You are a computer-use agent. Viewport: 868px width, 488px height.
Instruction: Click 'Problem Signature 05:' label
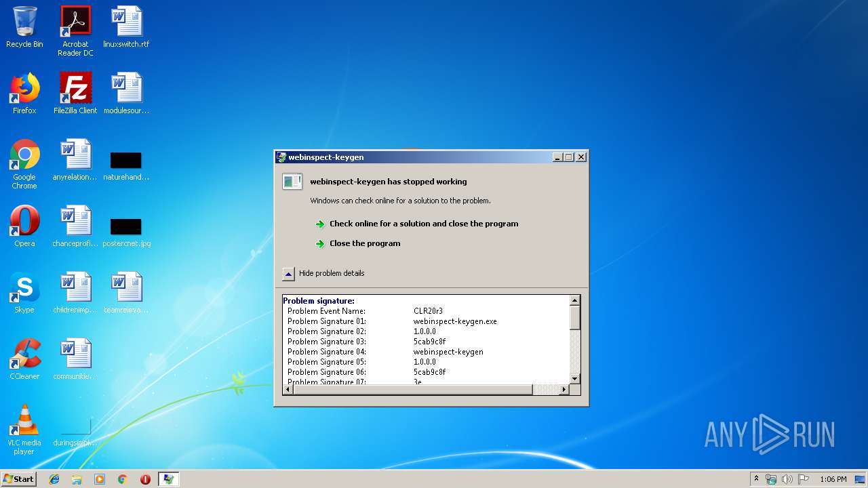pyautogui.click(x=327, y=362)
